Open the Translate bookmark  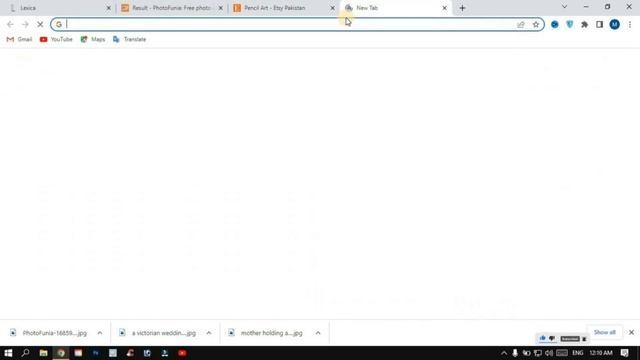tap(129, 39)
